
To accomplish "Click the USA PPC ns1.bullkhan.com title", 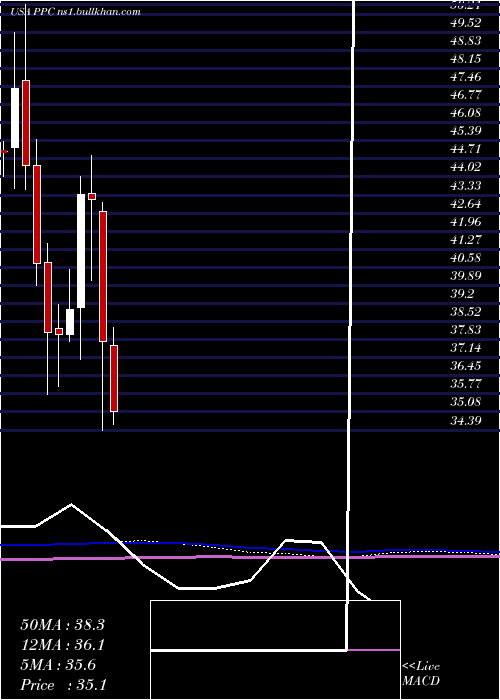I will point(76,12).
